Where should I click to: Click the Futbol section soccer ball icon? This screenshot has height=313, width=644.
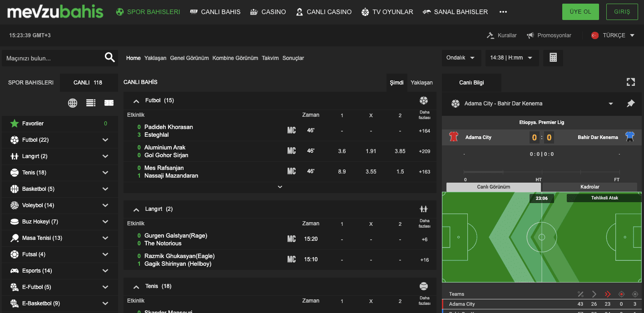pyautogui.click(x=424, y=100)
